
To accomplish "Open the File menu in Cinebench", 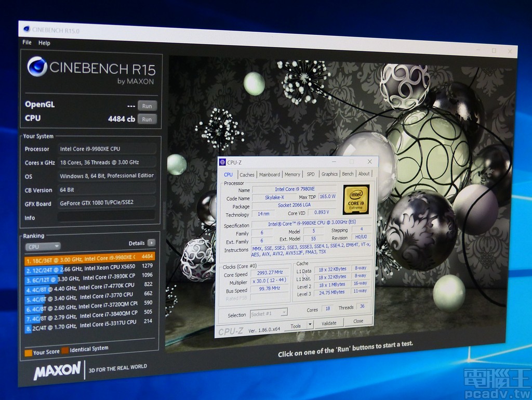I will [27, 42].
